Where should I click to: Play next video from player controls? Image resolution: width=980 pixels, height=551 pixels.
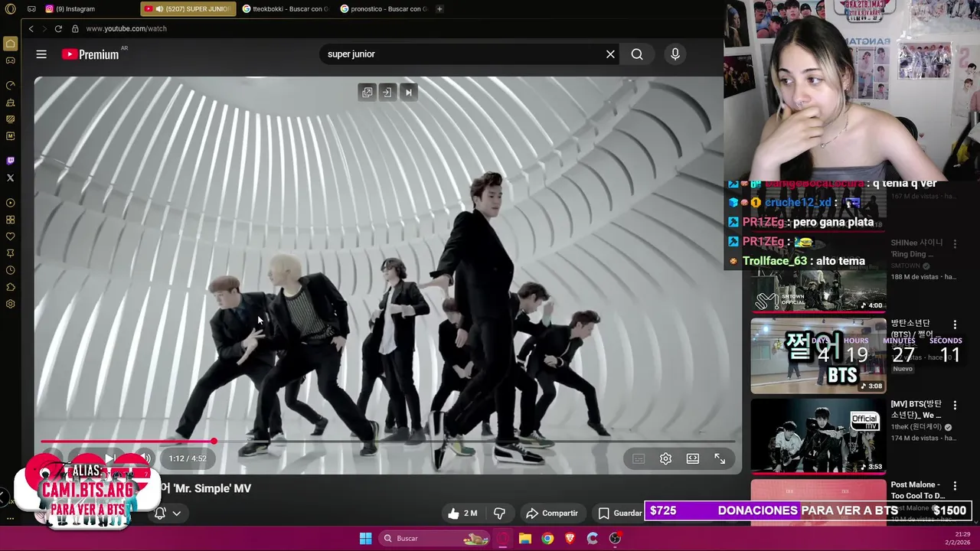tap(109, 458)
